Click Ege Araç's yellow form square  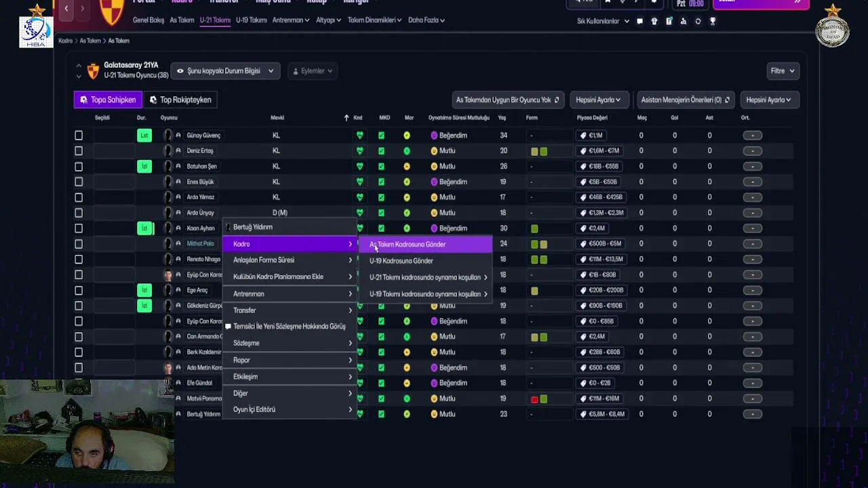click(534, 291)
